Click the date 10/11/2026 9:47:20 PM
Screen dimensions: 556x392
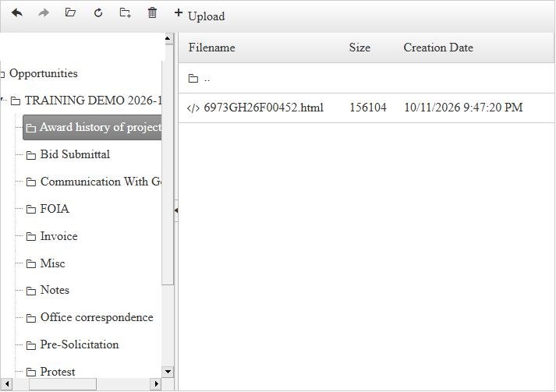pos(463,108)
